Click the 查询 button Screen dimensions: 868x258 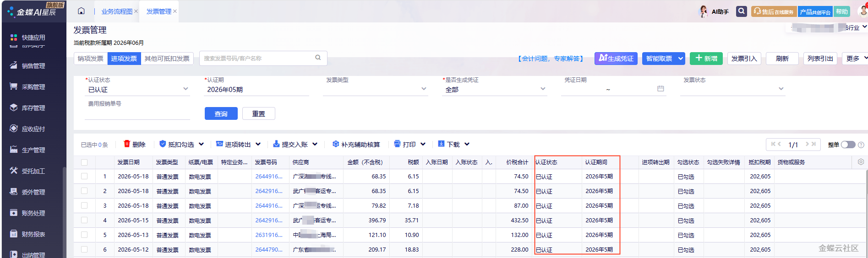(221, 113)
